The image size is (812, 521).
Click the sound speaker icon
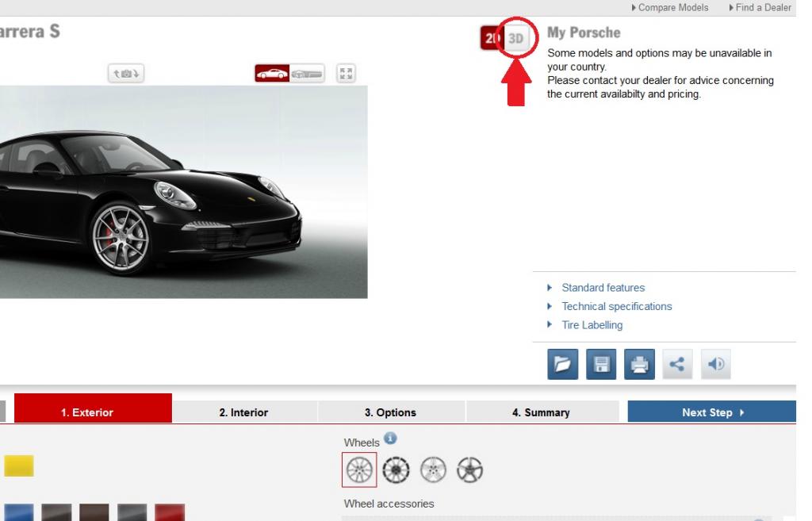click(715, 364)
